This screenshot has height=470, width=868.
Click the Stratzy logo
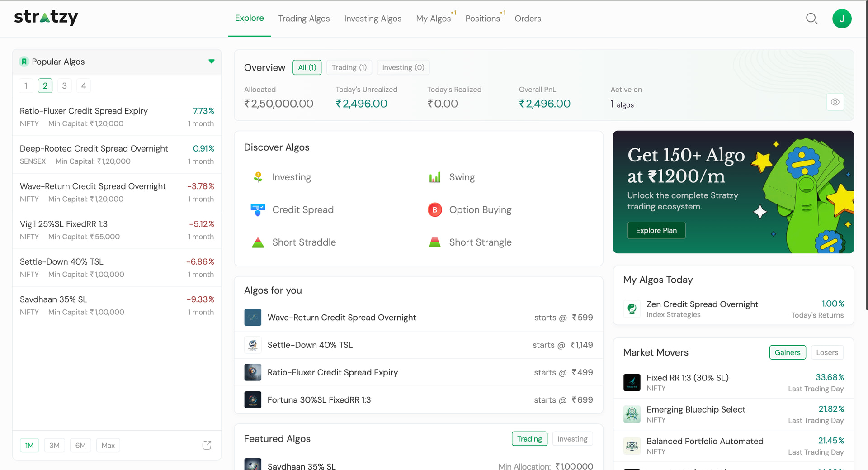click(x=46, y=18)
